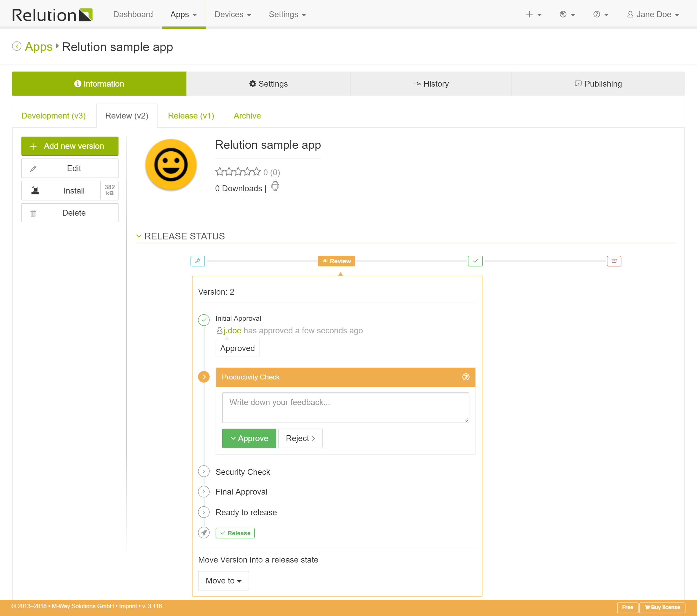Open the Release (v1) tab
This screenshot has height=616, width=697.
pyautogui.click(x=191, y=116)
